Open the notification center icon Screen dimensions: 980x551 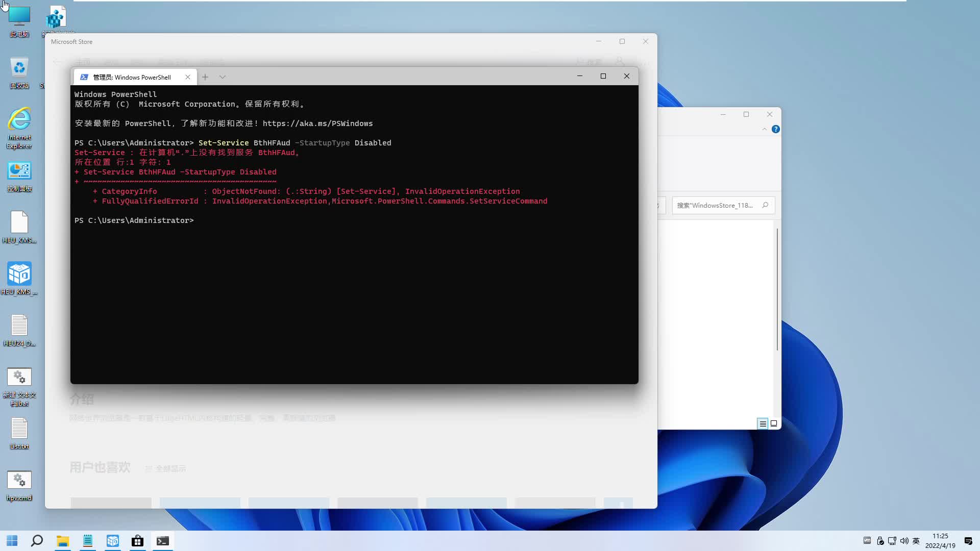tap(968, 541)
